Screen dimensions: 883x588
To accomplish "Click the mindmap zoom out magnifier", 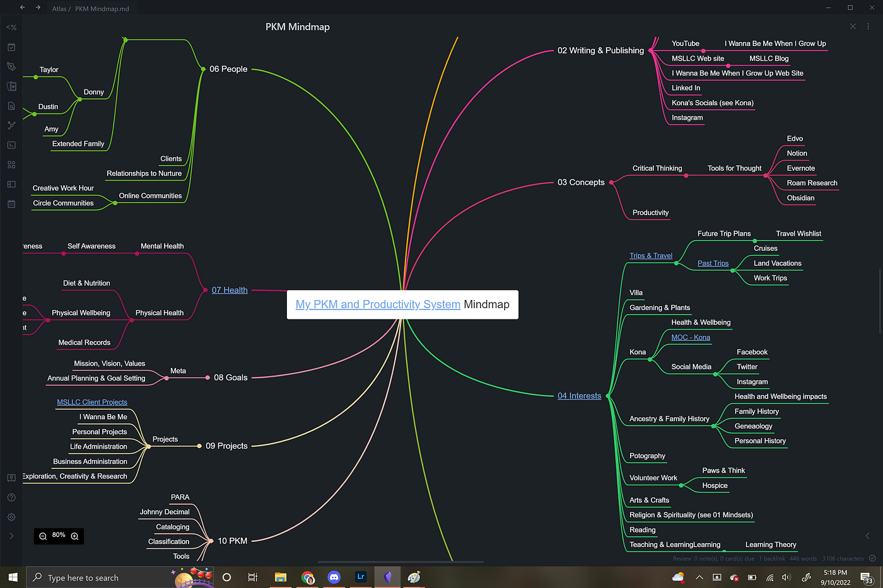I will (x=43, y=536).
